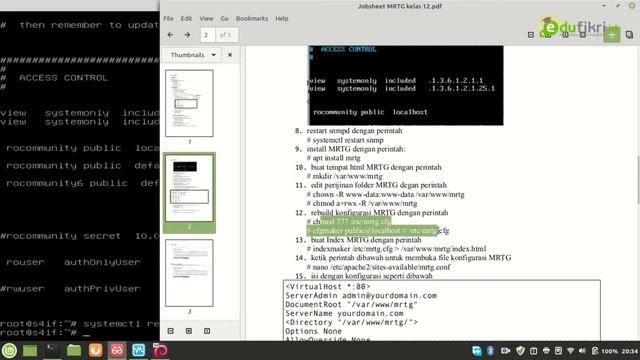Image resolution: width=640 pixels, height=360 pixels.
Task: Click the 'Jobsheet MRTG kelas 12.pdf' title bar
Action: (x=400, y=6)
